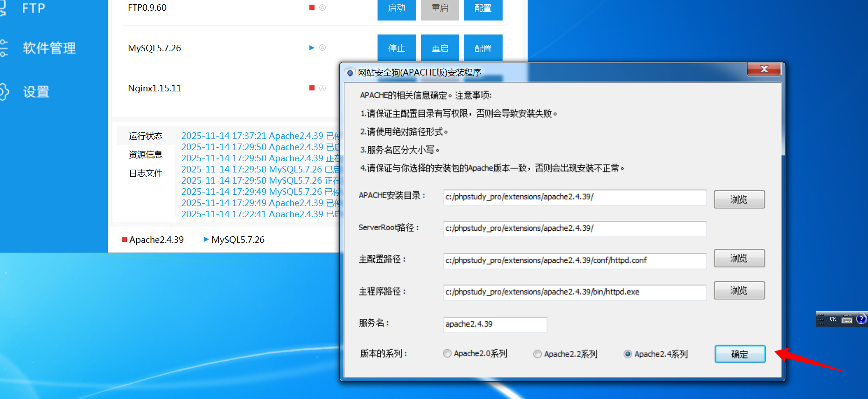This screenshot has width=868, height=399.
Task: Click 重启 button for MySQL5.7.26
Action: 440,48
